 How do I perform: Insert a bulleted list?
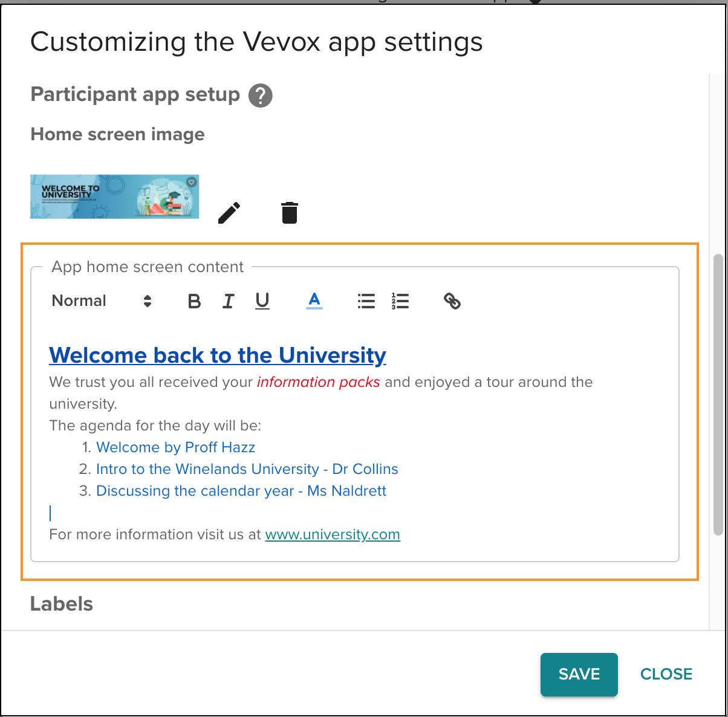click(x=366, y=300)
